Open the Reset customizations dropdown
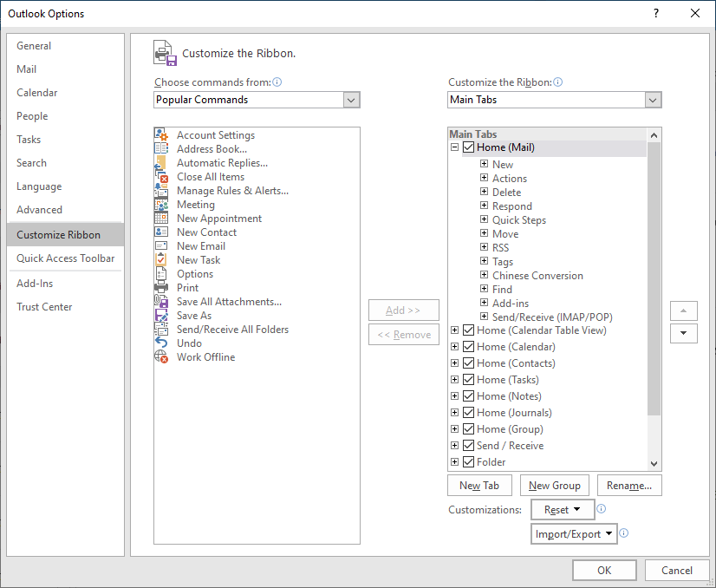The height and width of the screenshot is (588, 716). 563,509
